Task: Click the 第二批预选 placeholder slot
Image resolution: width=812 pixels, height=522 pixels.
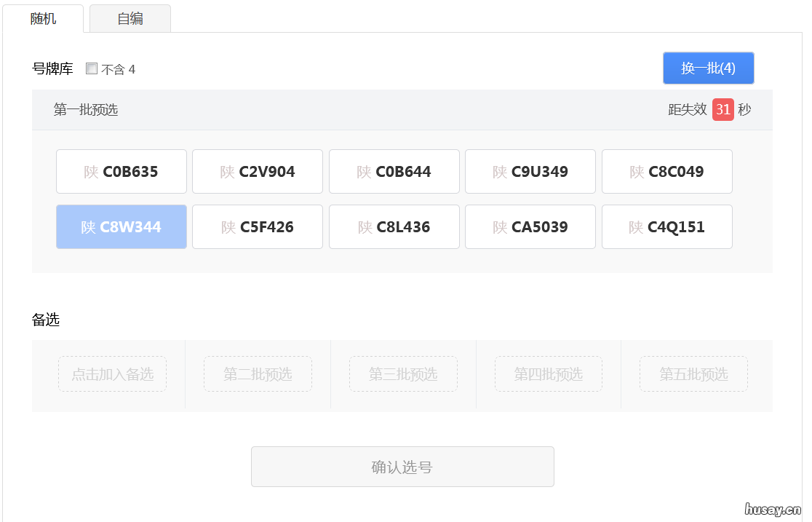Action: (x=258, y=374)
